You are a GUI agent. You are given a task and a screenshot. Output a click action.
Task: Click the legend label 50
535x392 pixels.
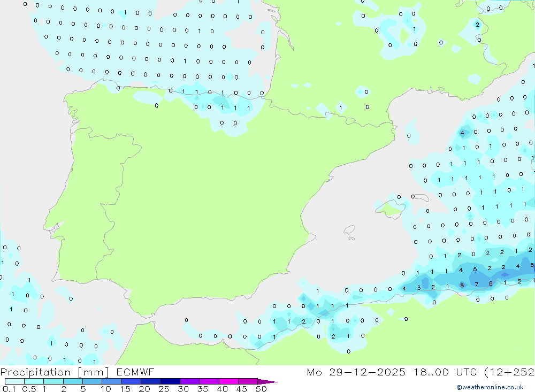click(262, 389)
